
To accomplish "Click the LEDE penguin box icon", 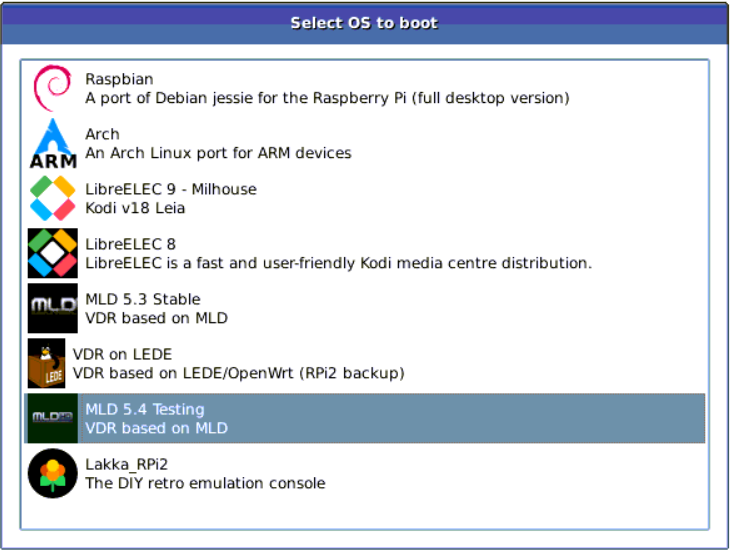I will pyautogui.click(x=46, y=363).
